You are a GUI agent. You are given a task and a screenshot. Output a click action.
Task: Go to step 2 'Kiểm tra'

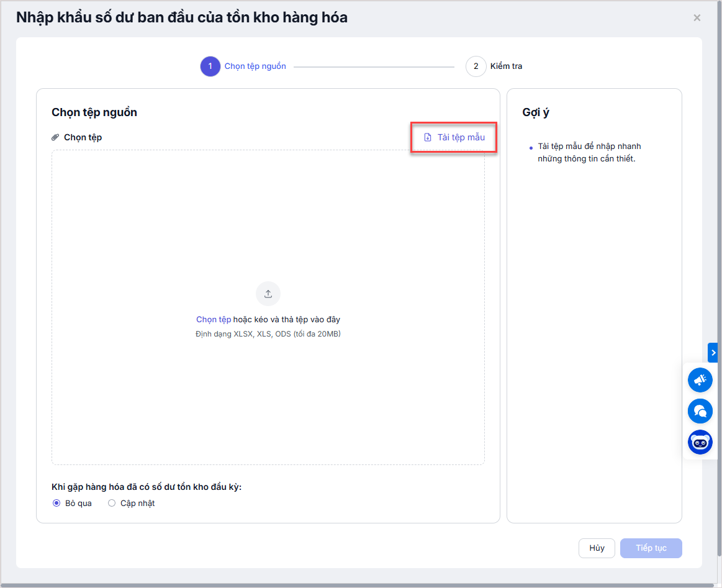tap(494, 66)
